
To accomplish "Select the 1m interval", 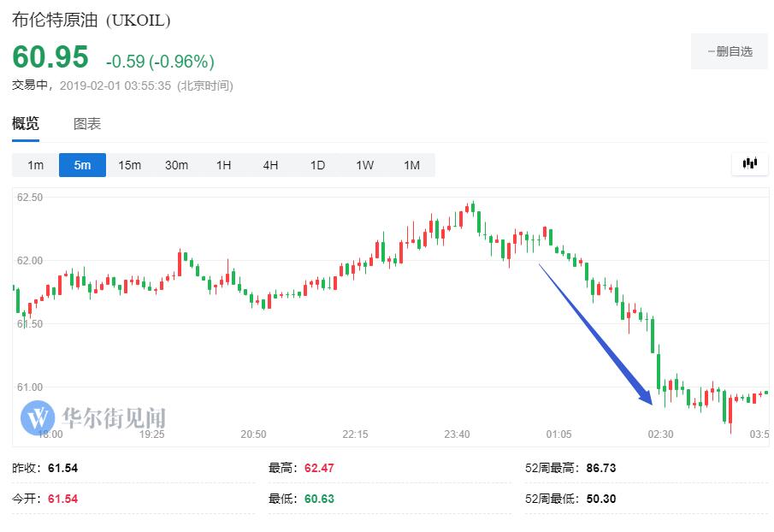I will [x=35, y=165].
